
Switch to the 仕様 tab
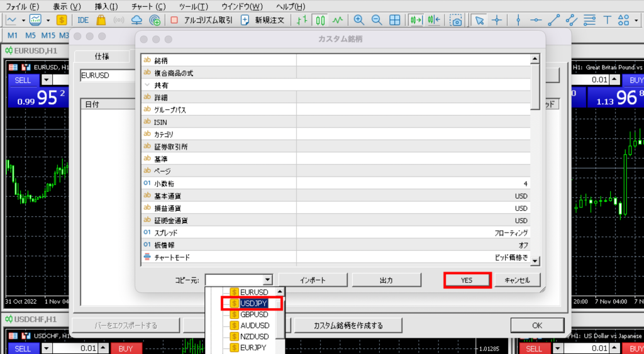(x=102, y=57)
